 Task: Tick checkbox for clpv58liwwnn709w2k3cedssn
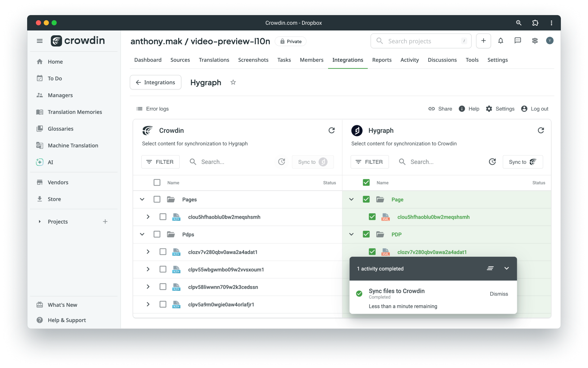[163, 287]
